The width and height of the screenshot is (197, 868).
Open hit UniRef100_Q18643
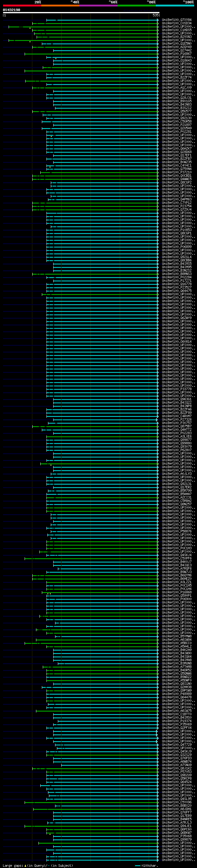177,61
